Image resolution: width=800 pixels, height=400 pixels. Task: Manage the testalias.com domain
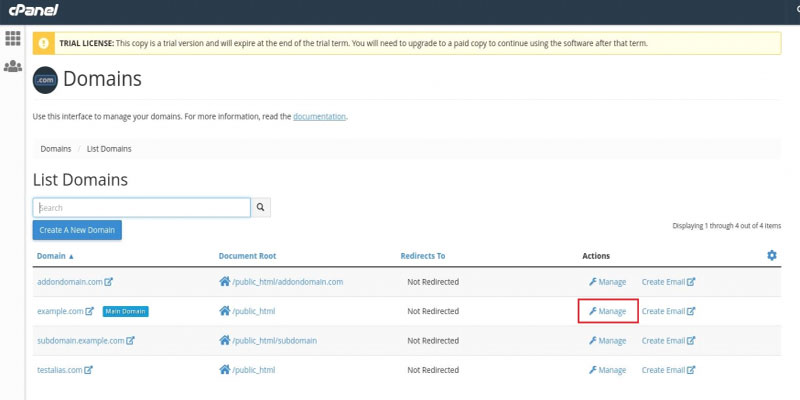point(608,370)
